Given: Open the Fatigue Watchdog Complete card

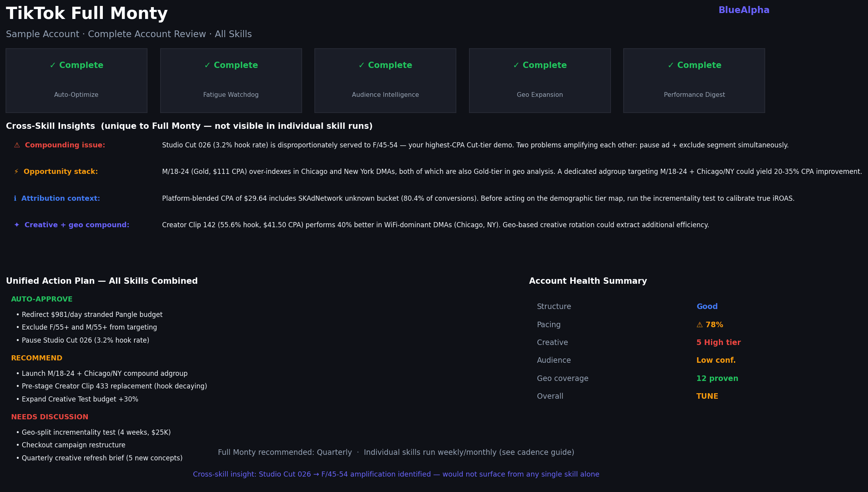Looking at the screenshot, I should click(x=231, y=81).
